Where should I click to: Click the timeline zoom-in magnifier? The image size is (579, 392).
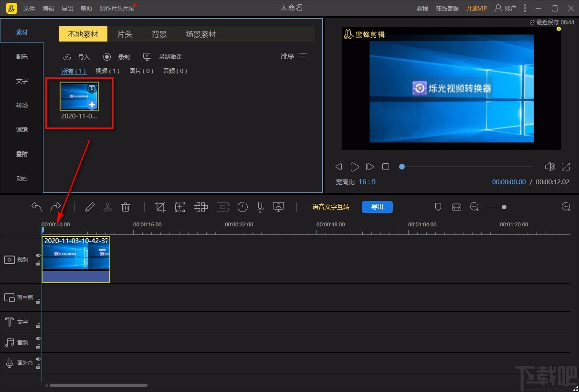pyautogui.click(x=566, y=207)
